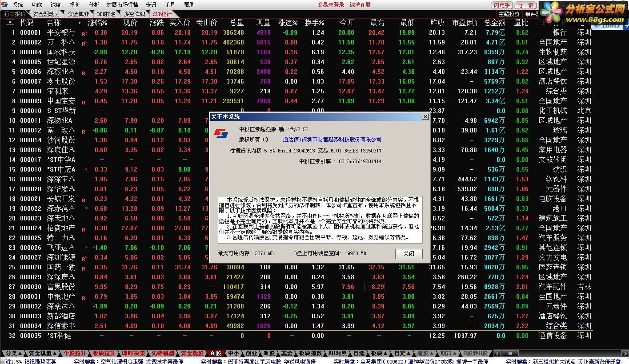Switch to the 资金驱动力 tab

(x=46, y=14)
